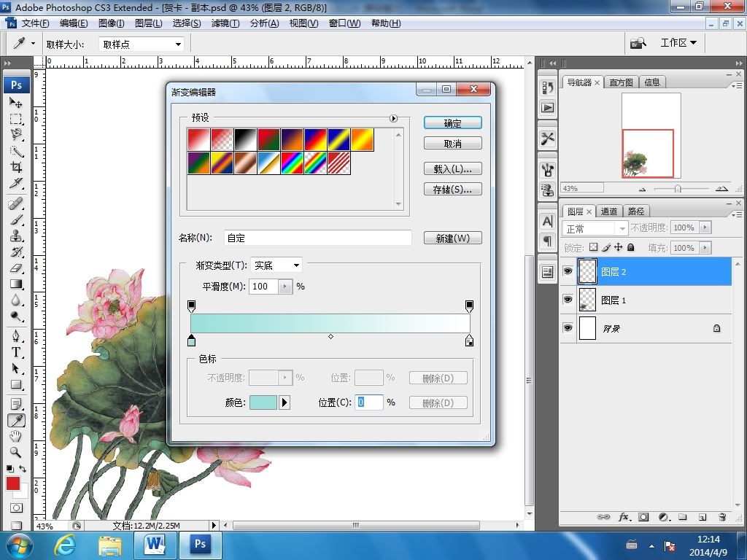Switch to the 直方图 tab
Image resolution: width=747 pixels, height=560 pixels.
[622, 82]
